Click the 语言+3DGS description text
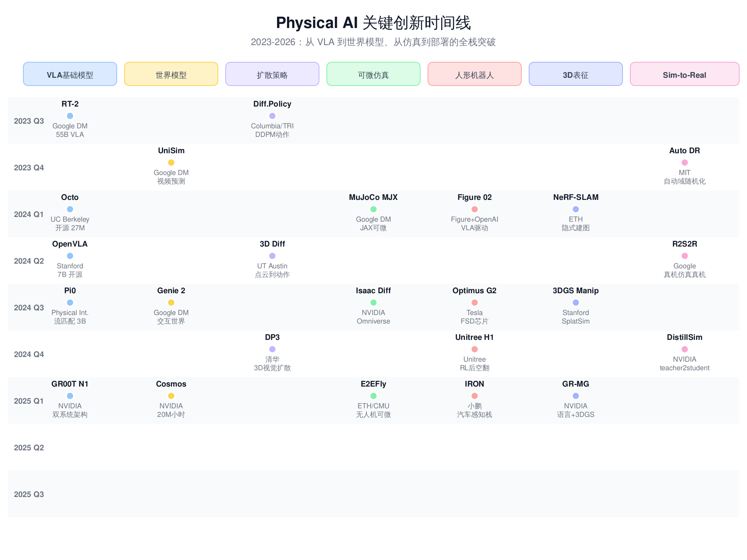 pyautogui.click(x=576, y=415)
